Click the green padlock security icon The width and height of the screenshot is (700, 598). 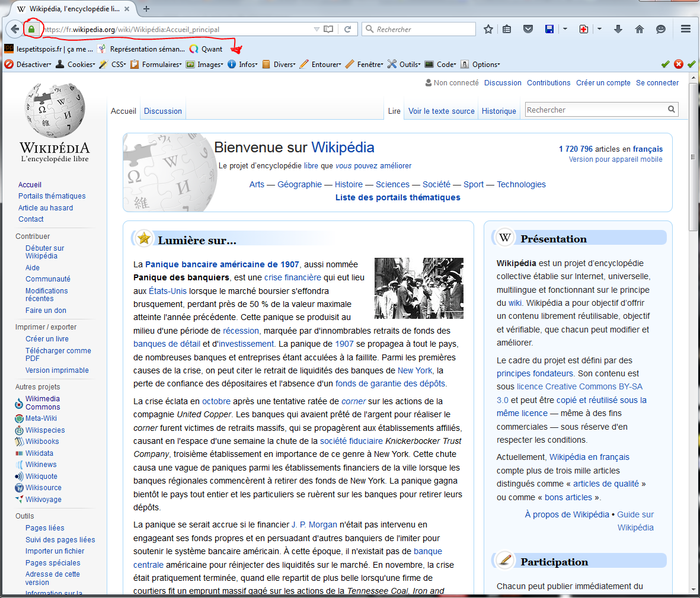coord(31,29)
